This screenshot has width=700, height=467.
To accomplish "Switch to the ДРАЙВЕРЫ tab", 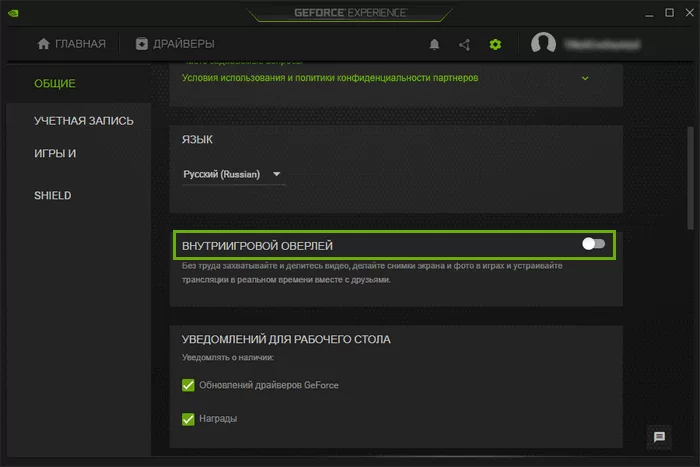I will [175, 44].
